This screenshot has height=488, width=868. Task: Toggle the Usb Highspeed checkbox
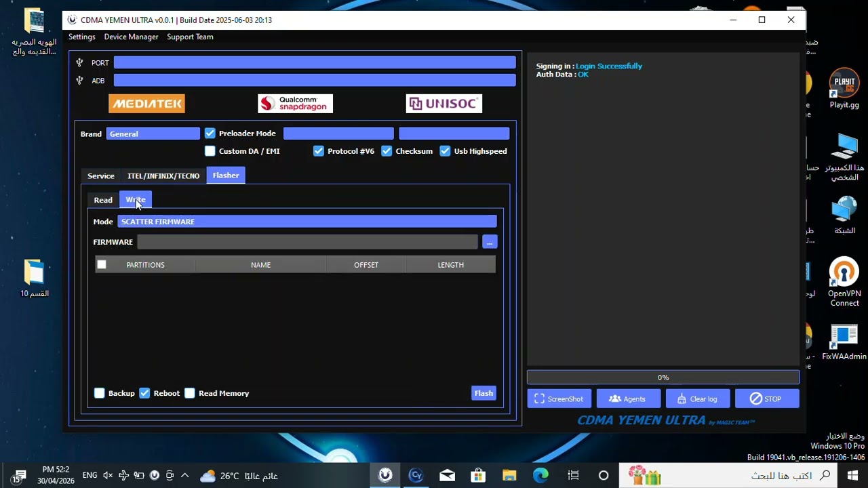(445, 151)
